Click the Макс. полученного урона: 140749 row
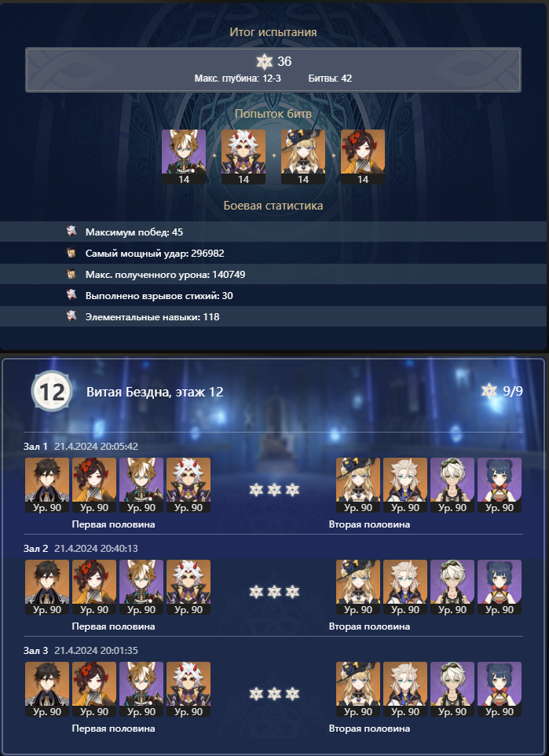 point(273,274)
